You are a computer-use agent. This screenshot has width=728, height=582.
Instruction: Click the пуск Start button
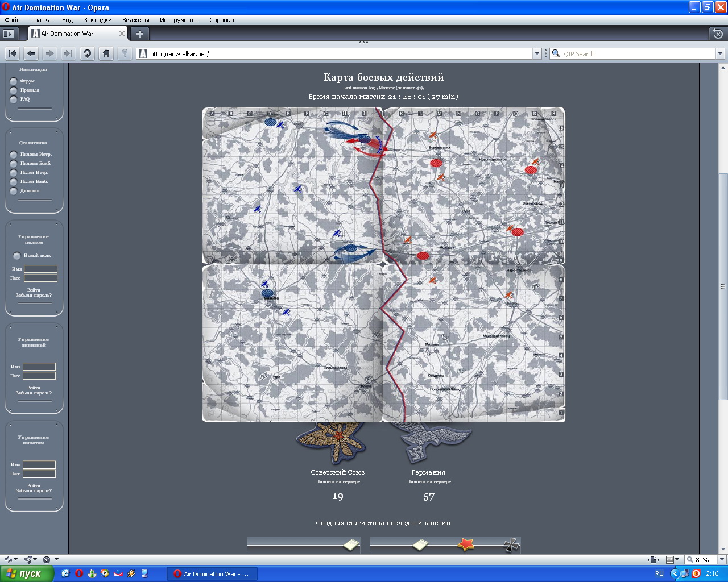[27, 573]
